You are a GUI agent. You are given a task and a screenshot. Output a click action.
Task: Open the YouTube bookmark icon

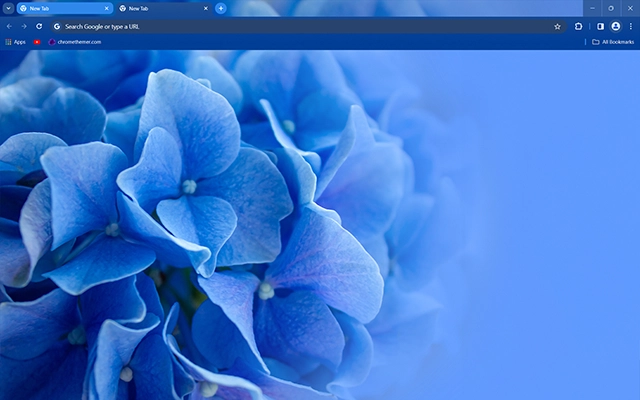pyautogui.click(x=37, y=42)
